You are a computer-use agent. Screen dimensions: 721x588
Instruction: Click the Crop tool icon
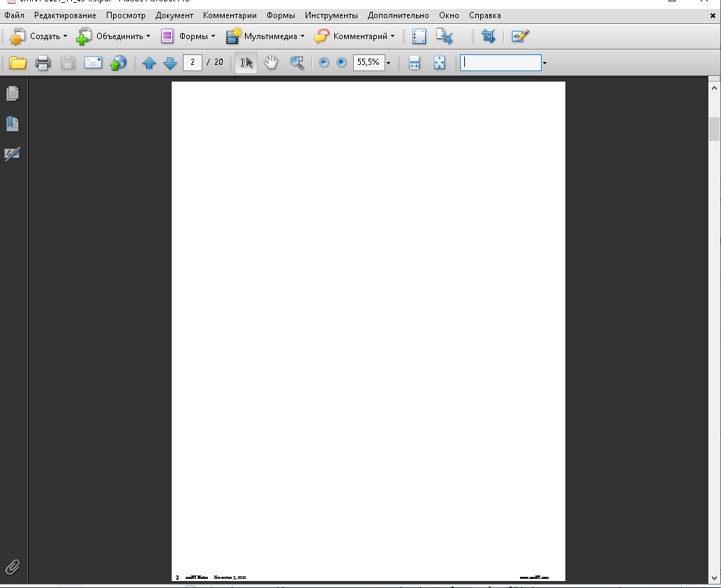pos(489,36)
